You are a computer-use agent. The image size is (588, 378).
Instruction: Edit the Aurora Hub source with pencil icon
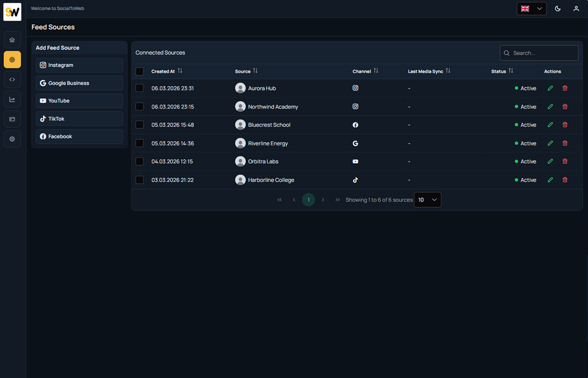pyautogui.click(x=550, y=88)
